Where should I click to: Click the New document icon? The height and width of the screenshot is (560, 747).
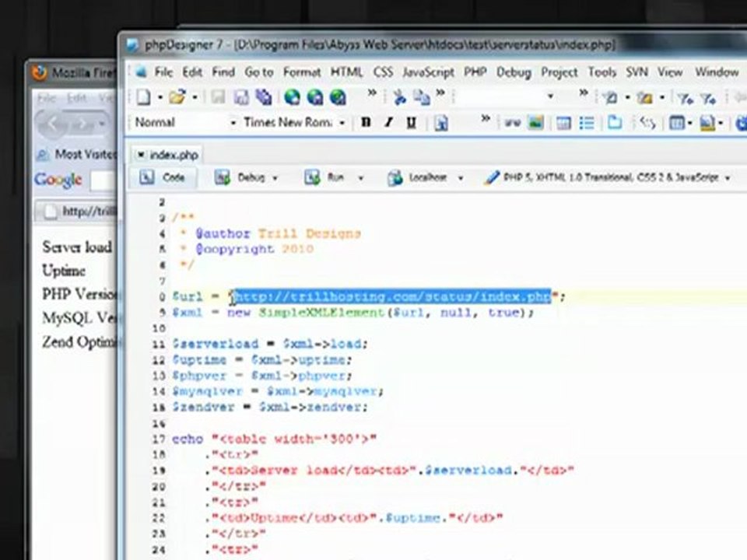[x=143, y=97]
